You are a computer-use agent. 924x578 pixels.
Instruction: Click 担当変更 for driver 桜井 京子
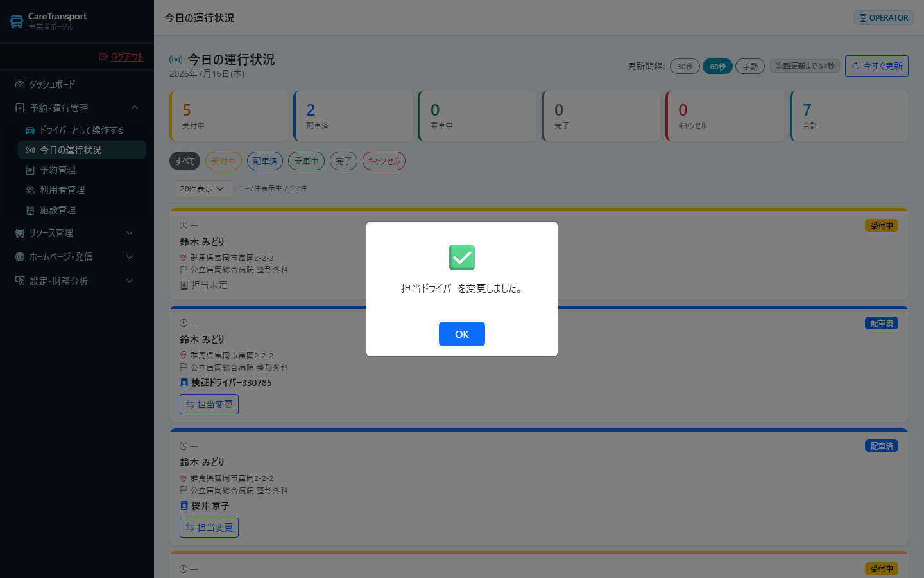click(x=209, y=527)
